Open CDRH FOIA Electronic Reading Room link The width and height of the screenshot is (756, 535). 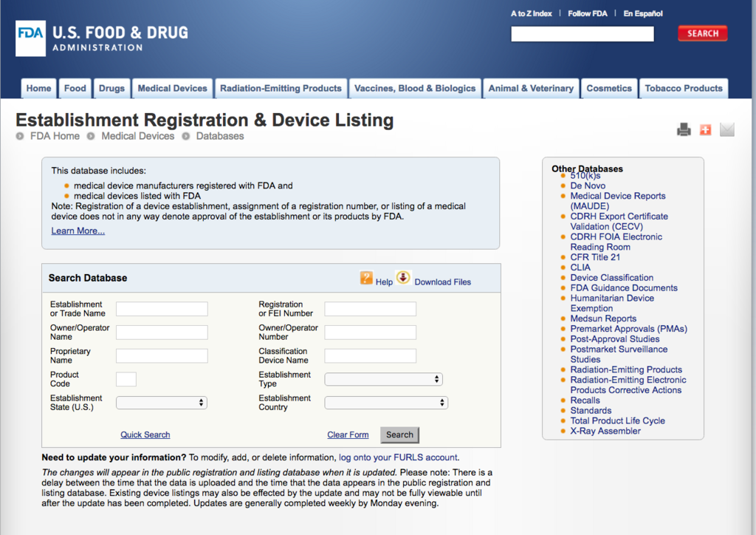point(616,242)
